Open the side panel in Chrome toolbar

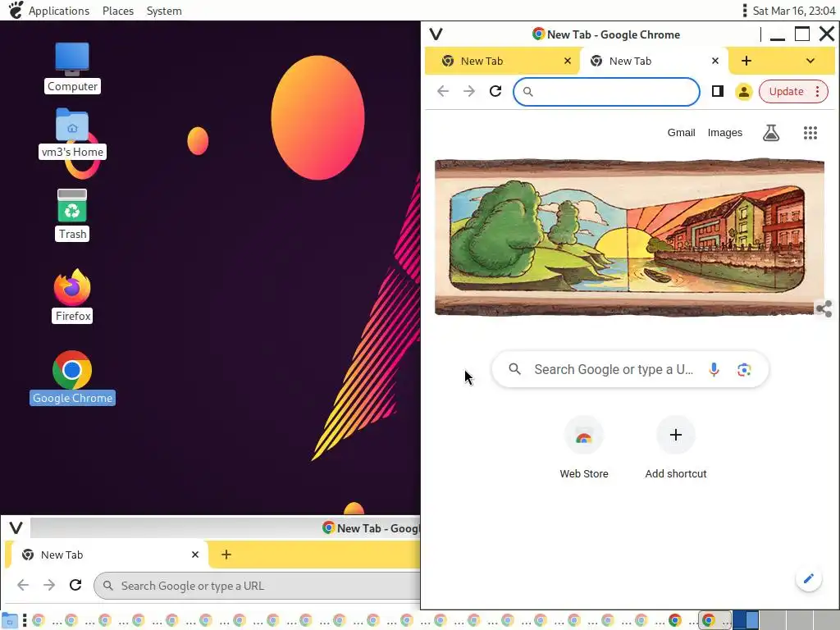click(x=717, y=91)
